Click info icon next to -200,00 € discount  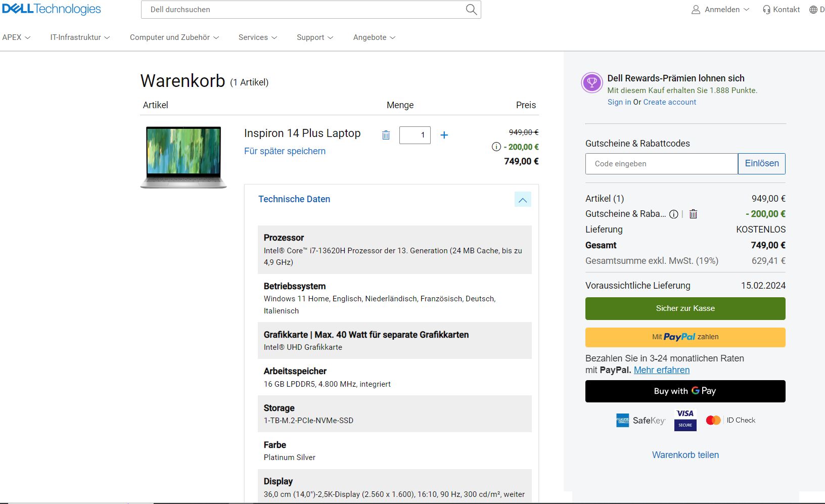pos(496,147)
